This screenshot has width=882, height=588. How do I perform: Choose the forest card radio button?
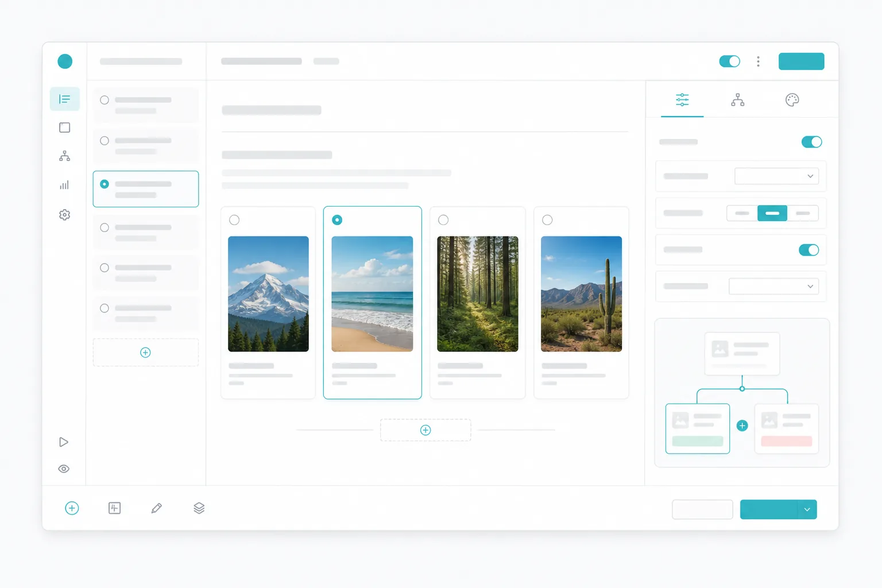point(443,220)
